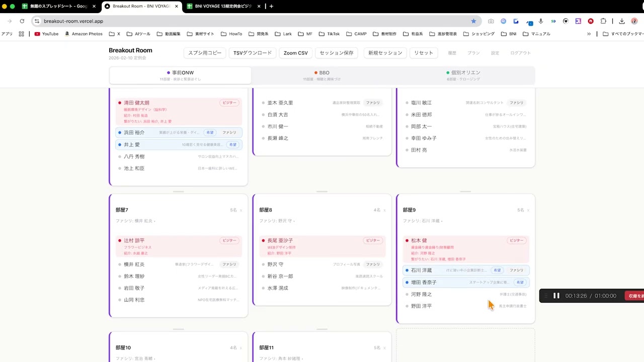Close the 無題のスプレッドシート browser tab
The width and height of the screenshot is (644, 362).
pyautogui.click(x=94, y=6)
